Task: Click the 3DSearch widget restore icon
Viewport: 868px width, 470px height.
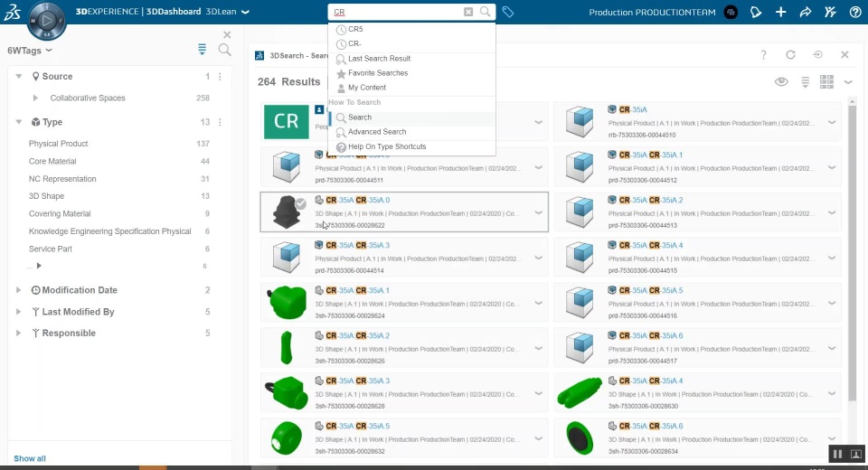Action: pyautogui.click(x=817, y=55)
